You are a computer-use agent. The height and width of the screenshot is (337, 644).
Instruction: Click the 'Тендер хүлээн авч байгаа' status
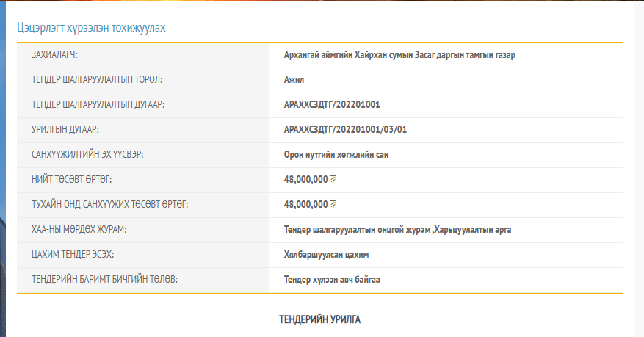tap(332, 280)
